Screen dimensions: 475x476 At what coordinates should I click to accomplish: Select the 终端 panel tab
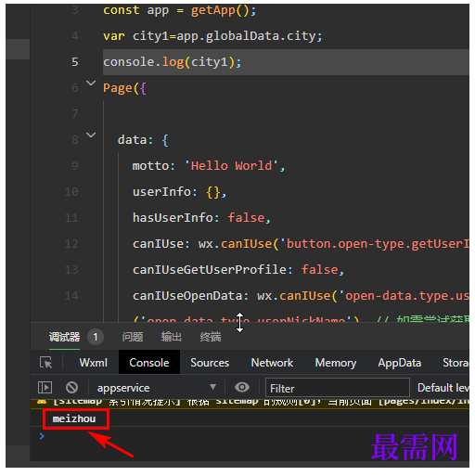pos(211,337)
